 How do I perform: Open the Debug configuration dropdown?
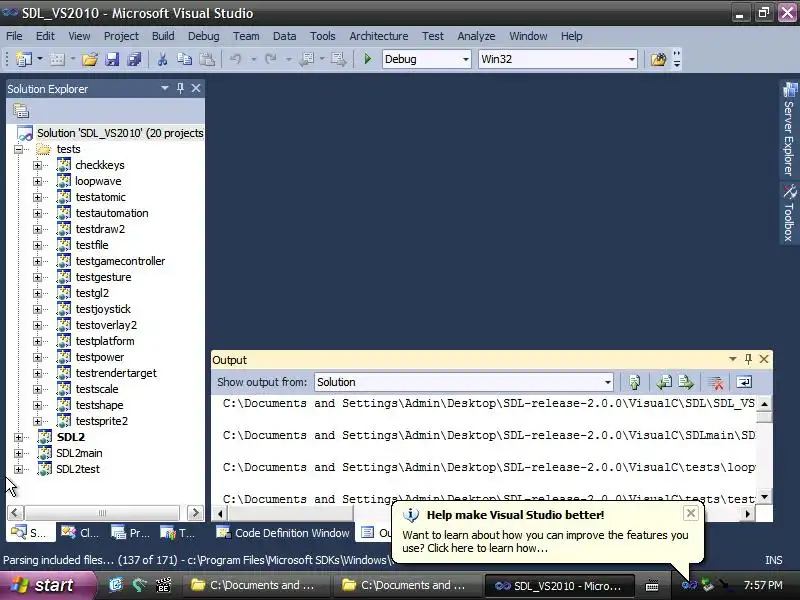(x=465, y=59)
